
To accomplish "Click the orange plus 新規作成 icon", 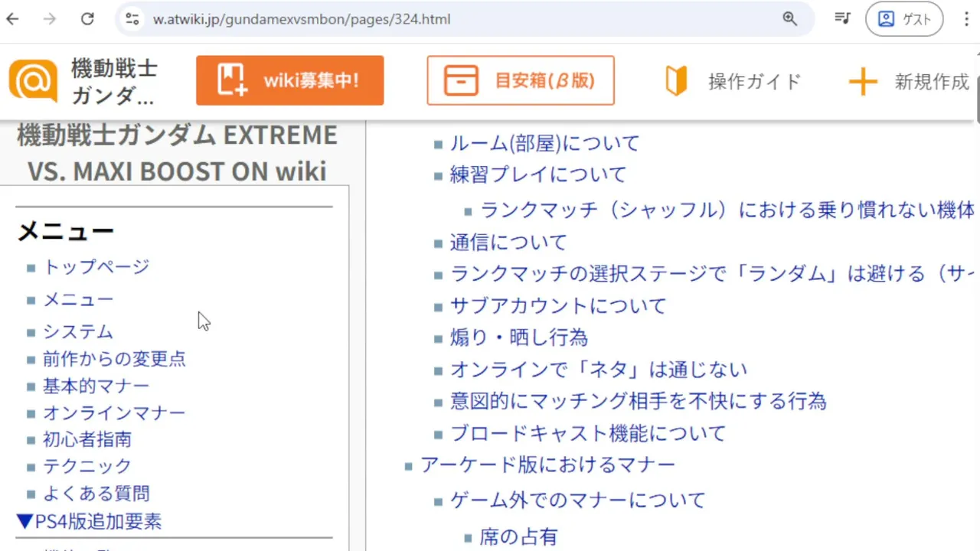I will [863, 81].
